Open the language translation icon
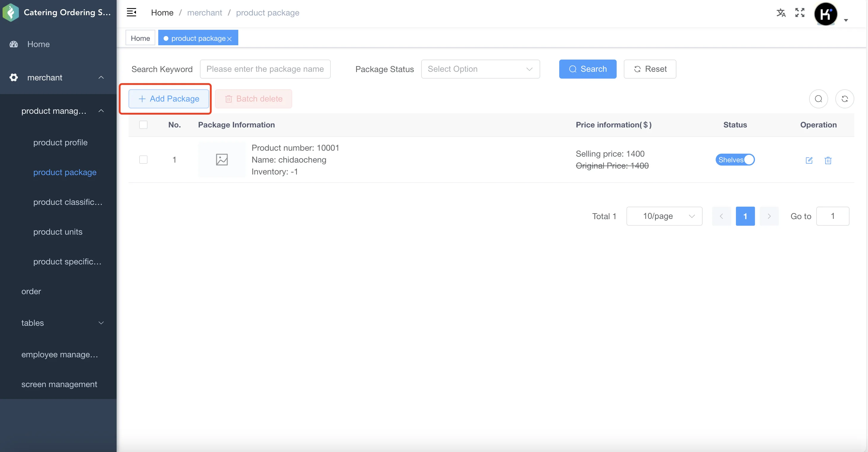The width and height of the screenshot is (868, 452). click(781, 13)
